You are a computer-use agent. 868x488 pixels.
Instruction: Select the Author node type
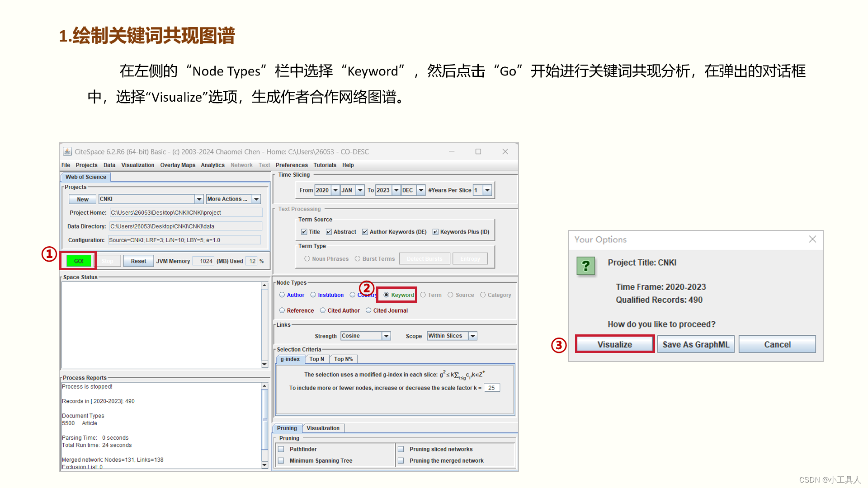click(282, 295)
